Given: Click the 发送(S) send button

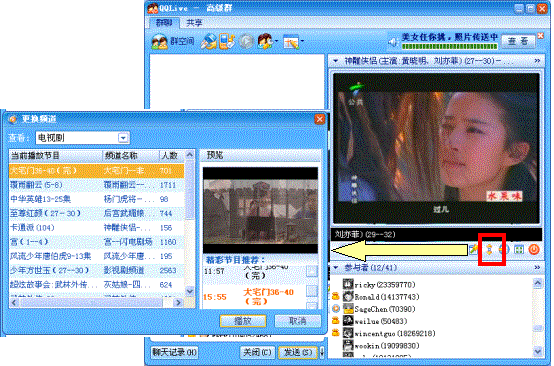Looking at the screenshot, I should click(298, 352).
